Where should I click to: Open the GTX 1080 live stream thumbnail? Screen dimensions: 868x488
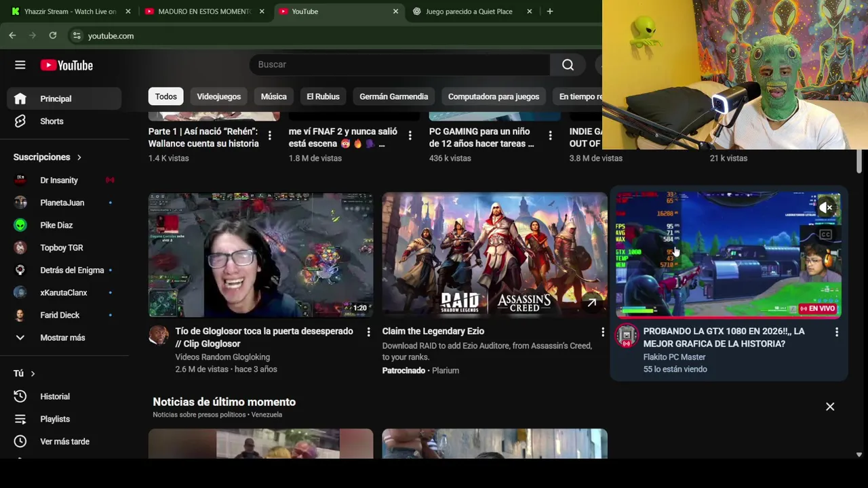pyautogui.click(x=728, y=255)
